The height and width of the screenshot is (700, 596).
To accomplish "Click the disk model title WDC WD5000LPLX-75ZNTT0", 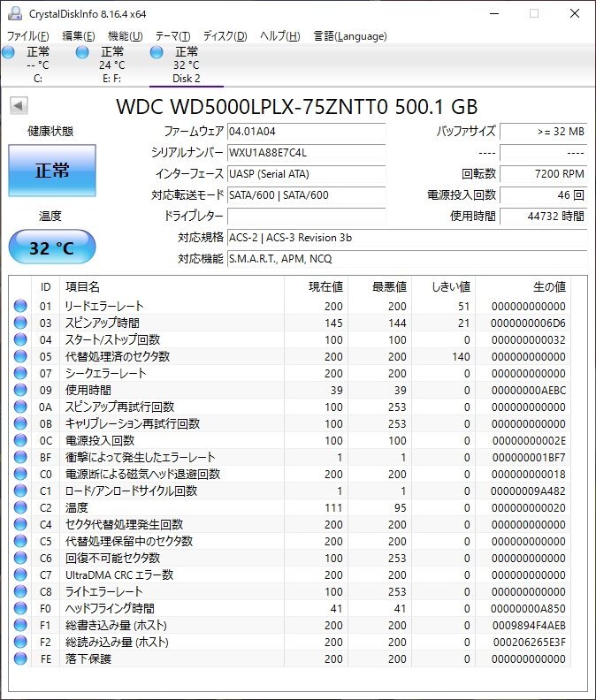I will (297, 107).
